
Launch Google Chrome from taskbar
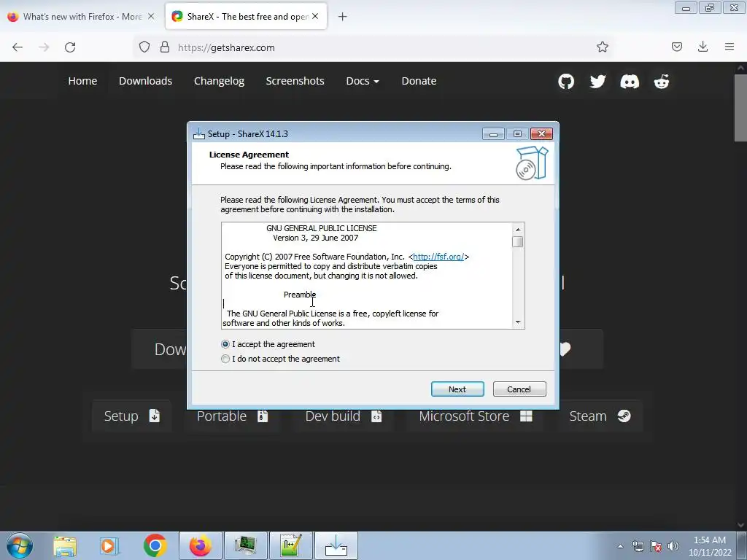pos(155,545)
